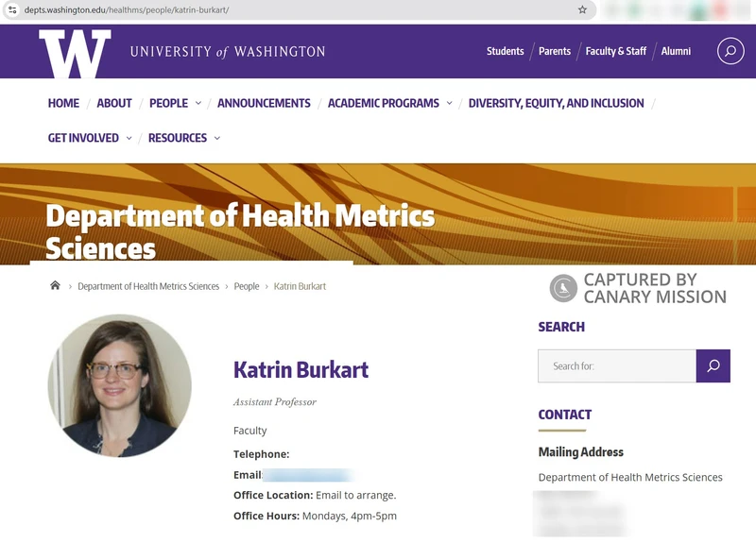Open ACADEMIC PROGRAMS menu item
The height and width of the screenshot is (543, 756).
pos(384,103)
